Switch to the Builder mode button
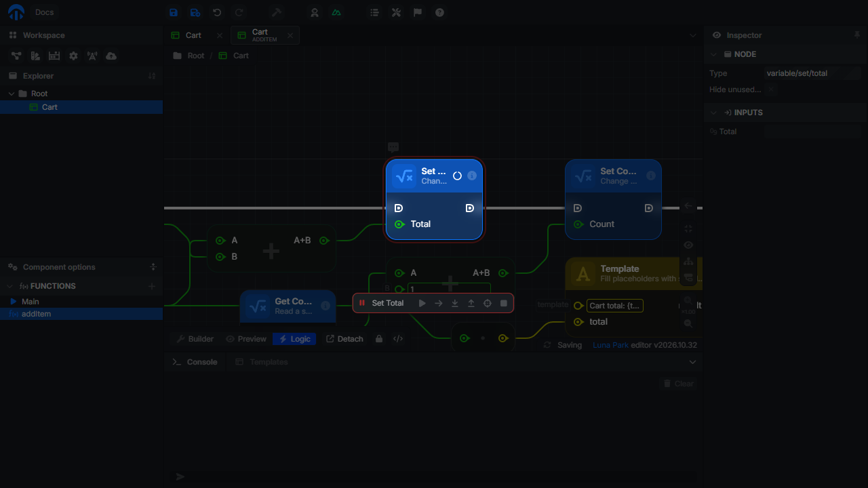The width and height of the screenshot is (868, 488). click(x=195, y=339)
